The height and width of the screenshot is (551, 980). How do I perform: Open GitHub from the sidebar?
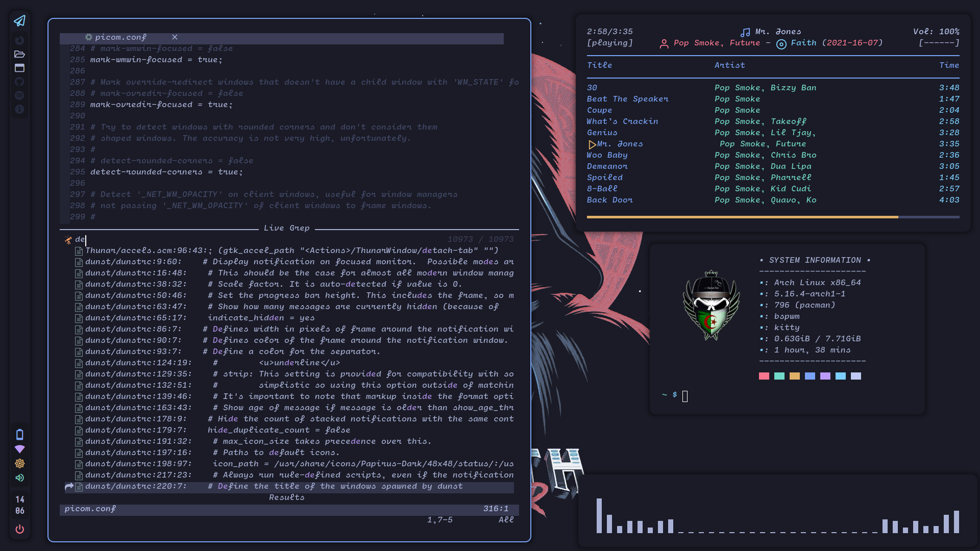pyautogui.click(x=19, y=82)
